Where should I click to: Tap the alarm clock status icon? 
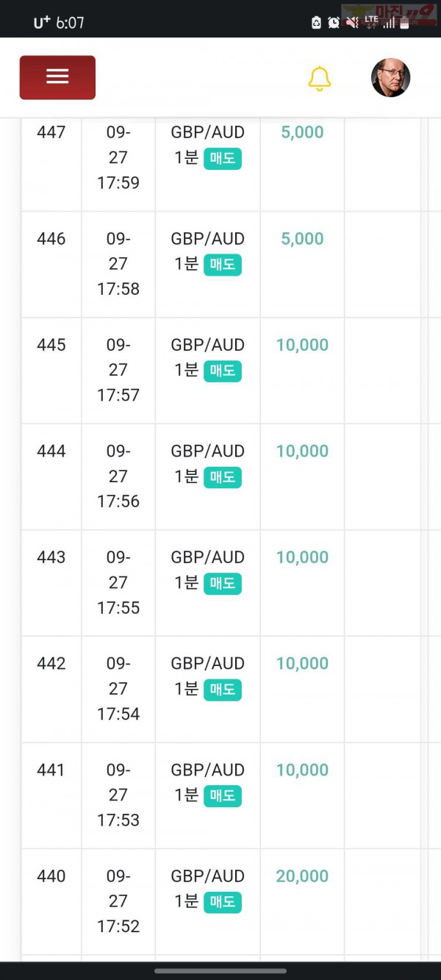tap(334, 23)
